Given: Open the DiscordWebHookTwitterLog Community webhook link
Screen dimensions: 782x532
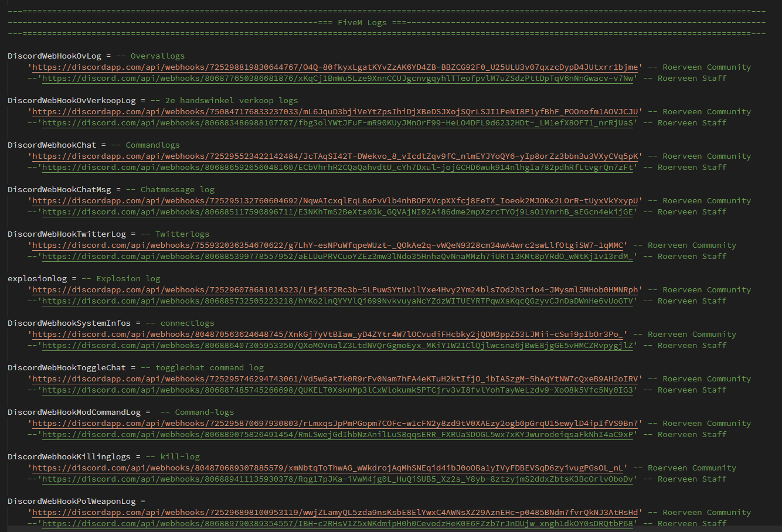Looking at the screenshot, I should pos(328,245).
